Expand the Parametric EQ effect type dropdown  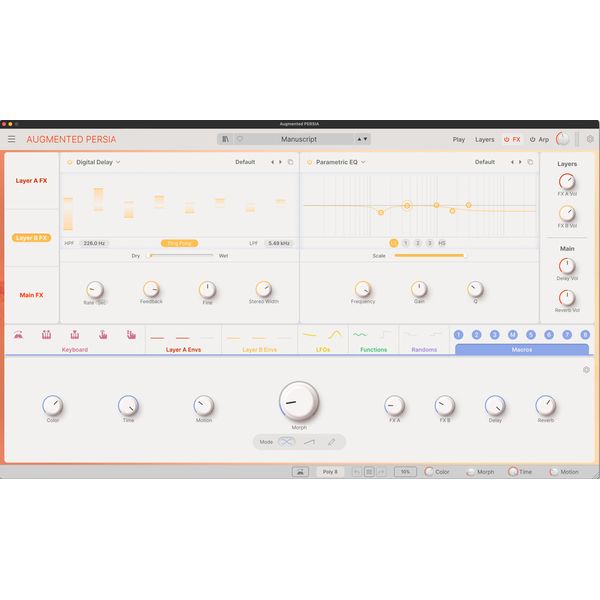coord(340,162)
